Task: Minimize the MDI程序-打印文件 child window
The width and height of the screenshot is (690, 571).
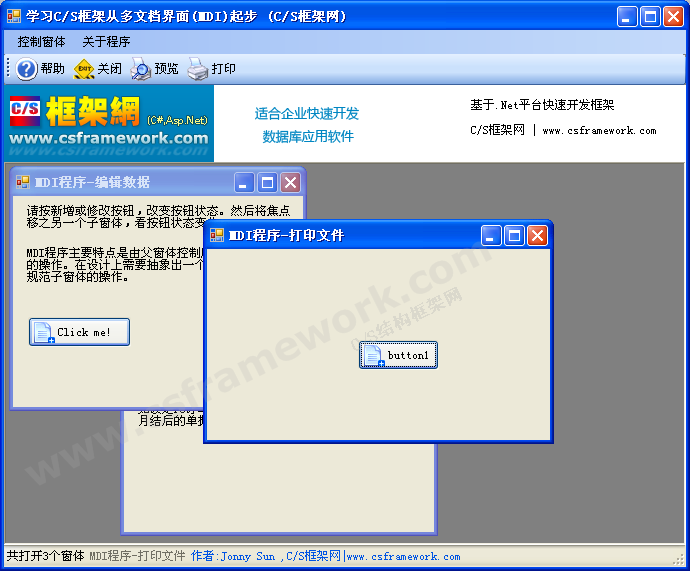Action: coord(491,235)
